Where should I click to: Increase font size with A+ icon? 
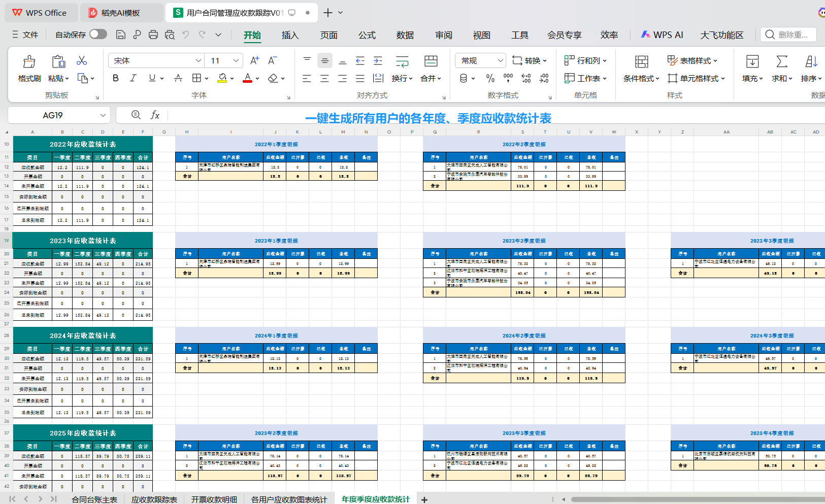click(255, 60)
